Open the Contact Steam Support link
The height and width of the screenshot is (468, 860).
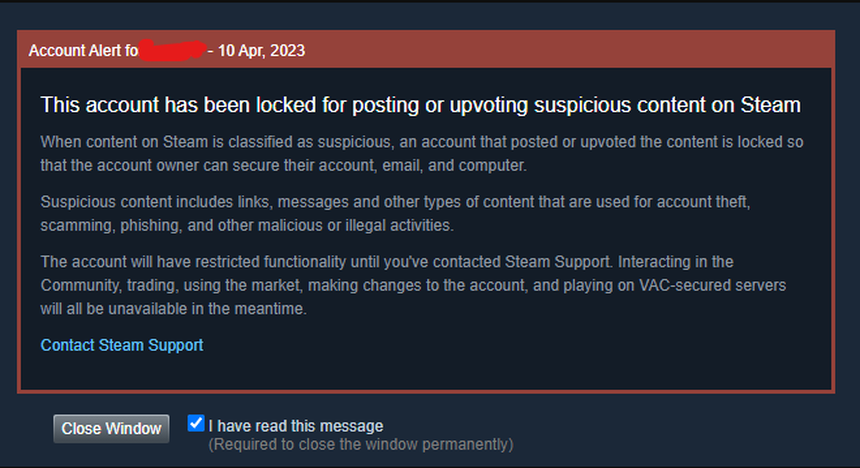pos(121,345)
